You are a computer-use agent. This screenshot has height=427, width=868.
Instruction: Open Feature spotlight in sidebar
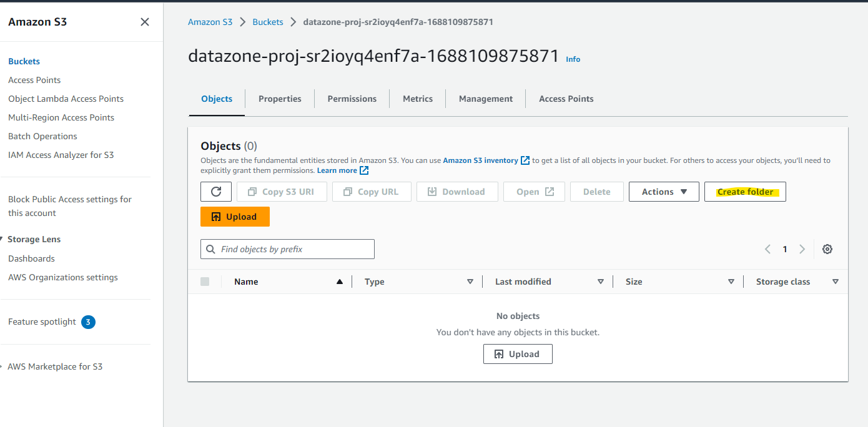coord(42,321)
